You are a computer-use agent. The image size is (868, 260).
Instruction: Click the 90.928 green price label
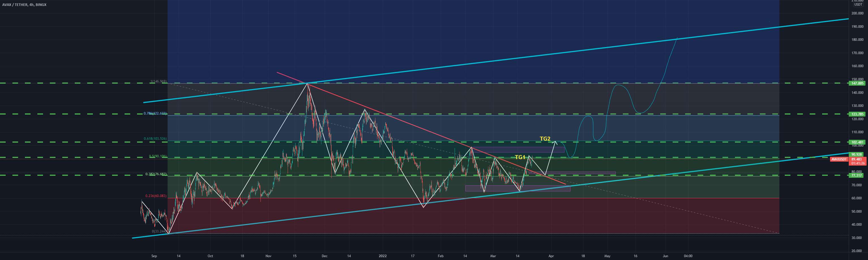(856, 154)
